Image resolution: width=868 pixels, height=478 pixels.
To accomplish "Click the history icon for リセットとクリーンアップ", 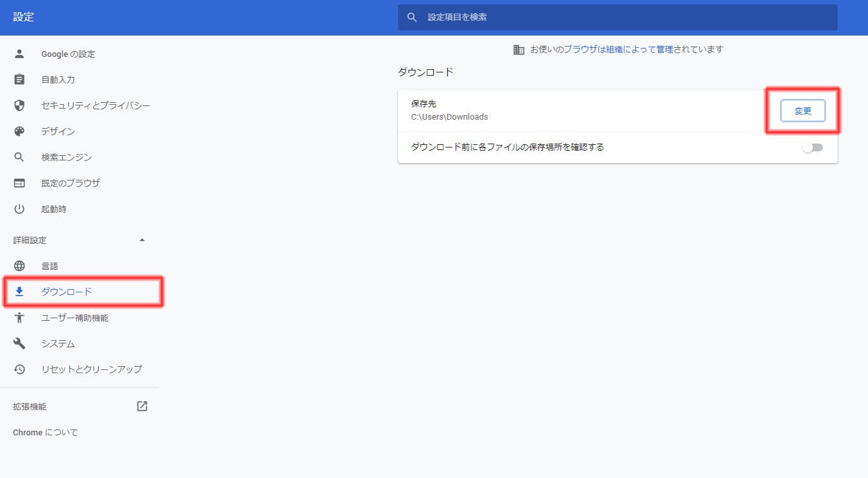I will 19,369.
